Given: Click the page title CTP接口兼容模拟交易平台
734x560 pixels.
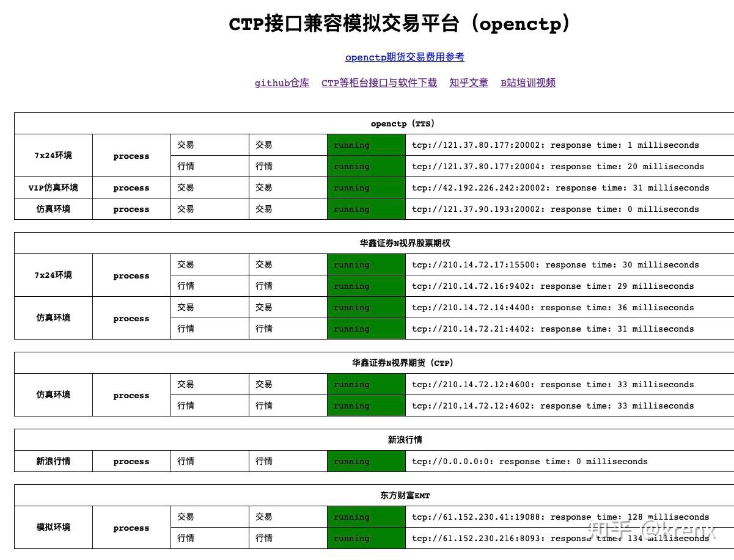Looking at the screenshot, I should [399, 23].
